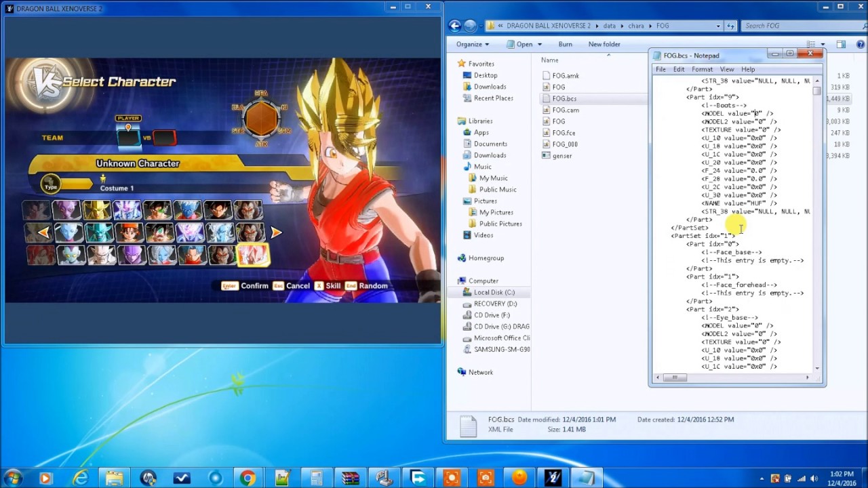Click Random option in game
Screen dimensions: 868x488
[x=366, y=286]
